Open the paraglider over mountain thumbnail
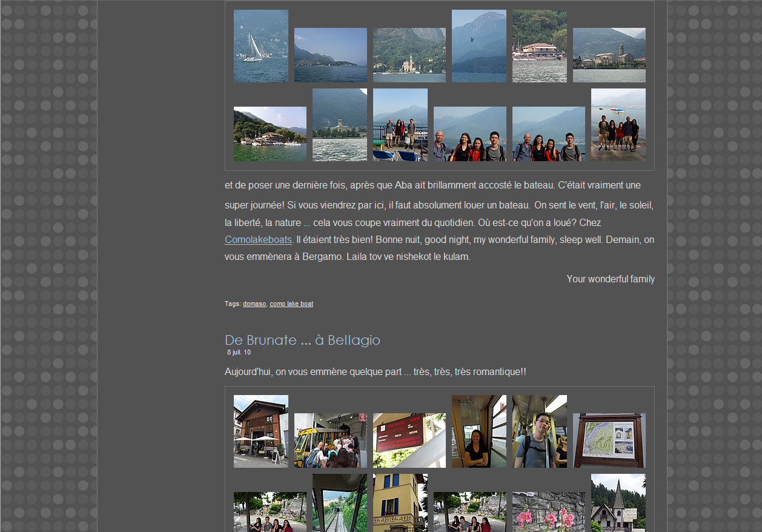This screenshot has width=762, height=532. coord(479,46)
